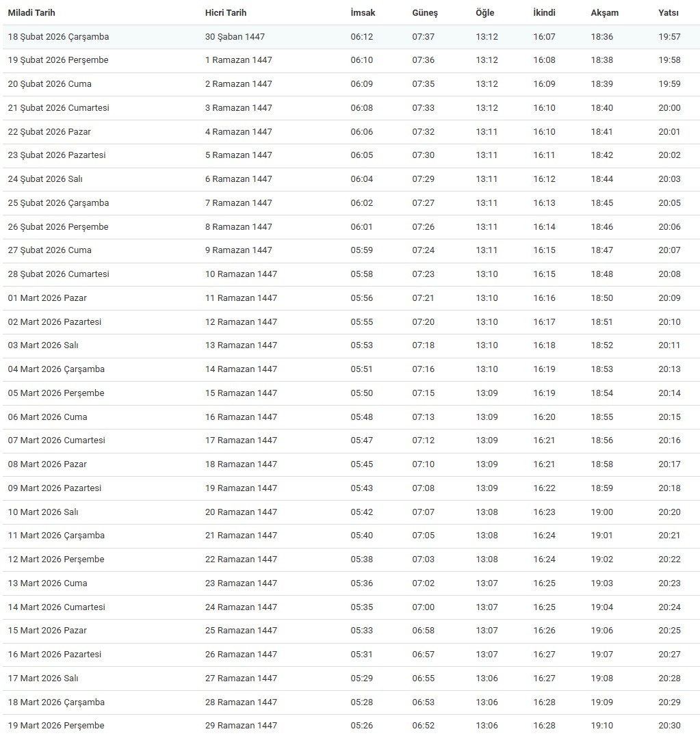Click the 01 Mart 2026 Pazar date cell
The width and height of the screenshot is (700, 738).
coord(47,298)
